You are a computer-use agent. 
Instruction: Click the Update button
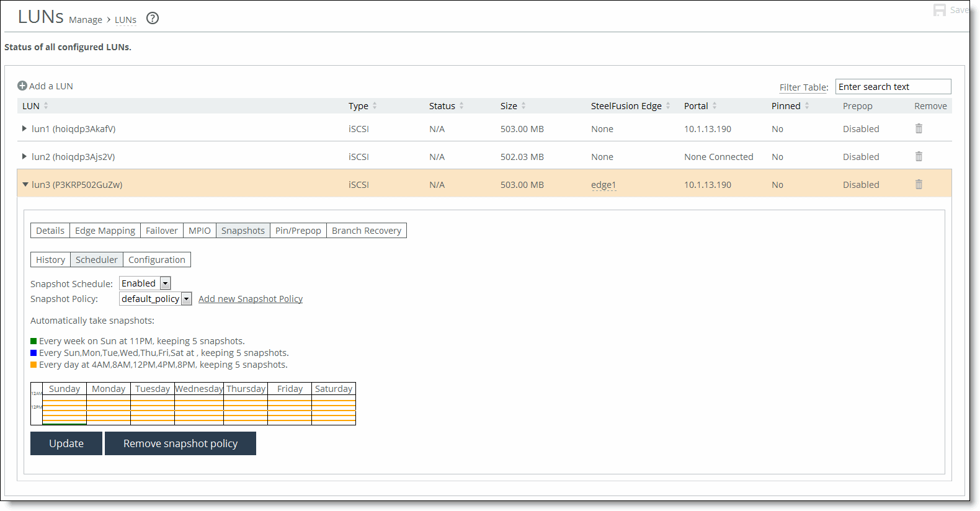[x=66, y=443]
